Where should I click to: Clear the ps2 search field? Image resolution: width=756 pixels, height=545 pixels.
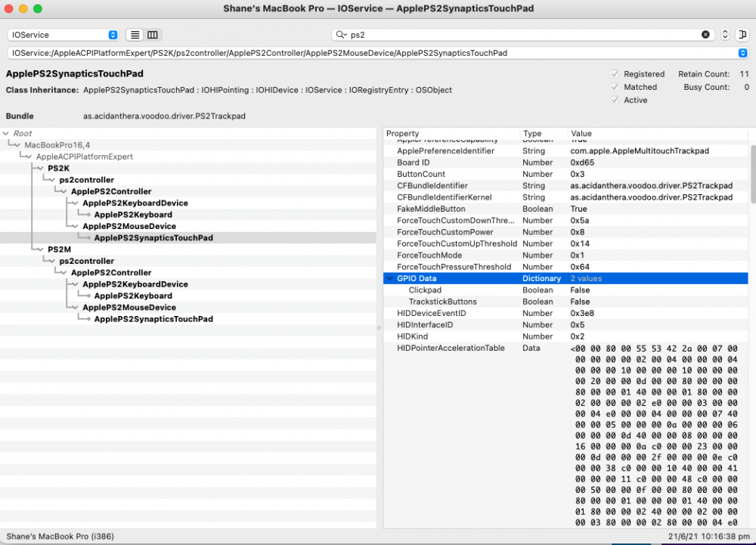(705, 35)
